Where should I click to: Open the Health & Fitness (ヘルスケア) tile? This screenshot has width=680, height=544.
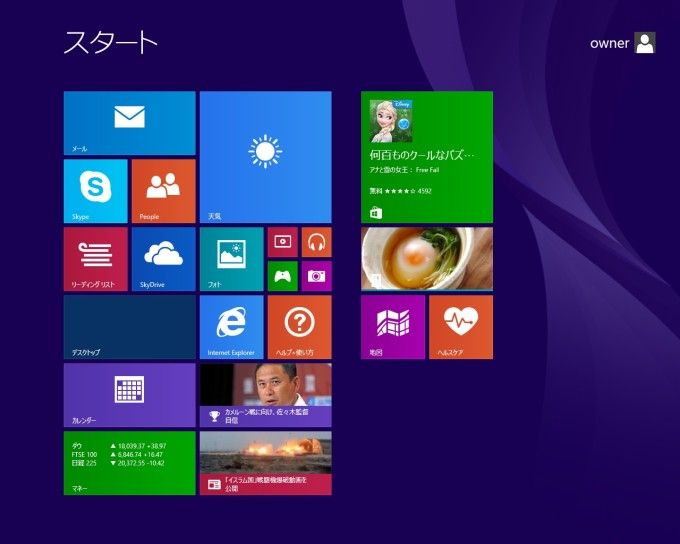coord(461,327)
